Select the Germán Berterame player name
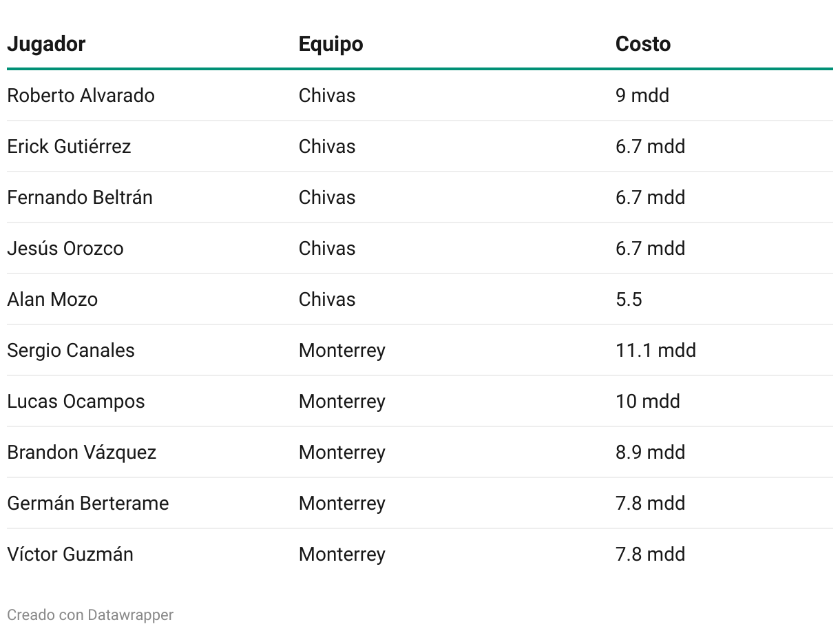This screenshot has width=840, height=631. [x=87, y=503]
